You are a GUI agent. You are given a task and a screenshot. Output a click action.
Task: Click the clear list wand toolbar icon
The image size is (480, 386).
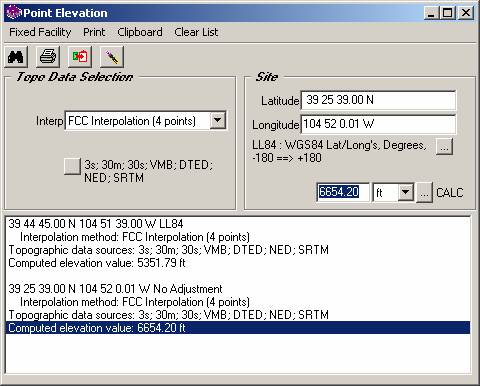112,57
